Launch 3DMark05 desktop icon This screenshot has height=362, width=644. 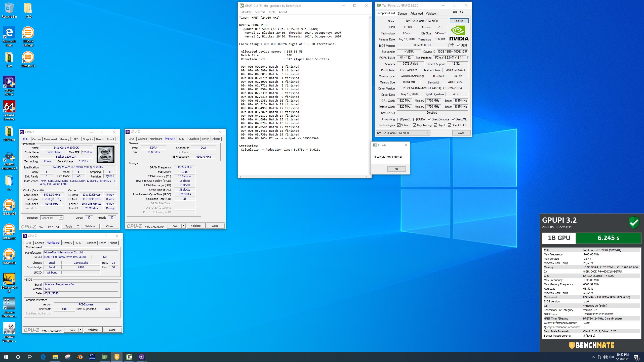point(9,232)
